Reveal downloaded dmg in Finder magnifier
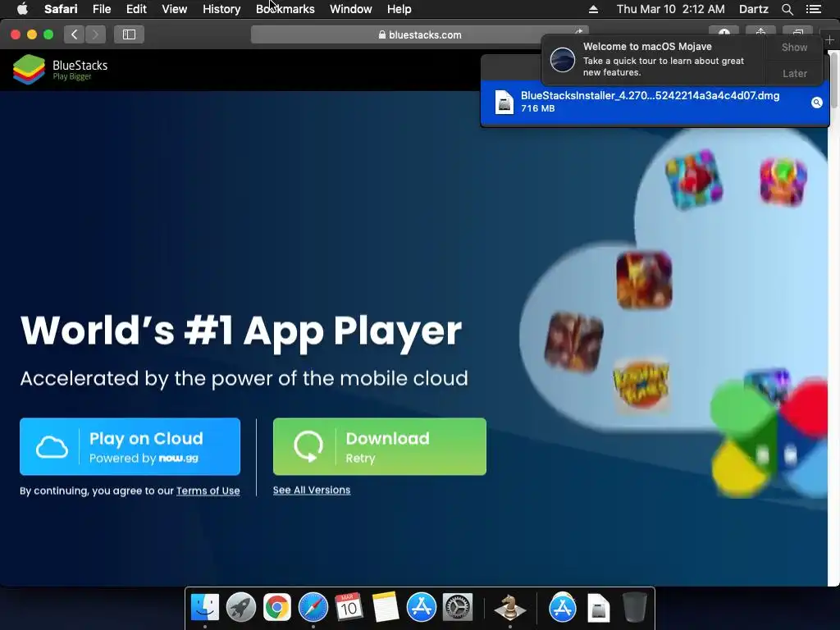Viewport: 840px width, 630px height. pyautogui.click(x=816, y=103)
